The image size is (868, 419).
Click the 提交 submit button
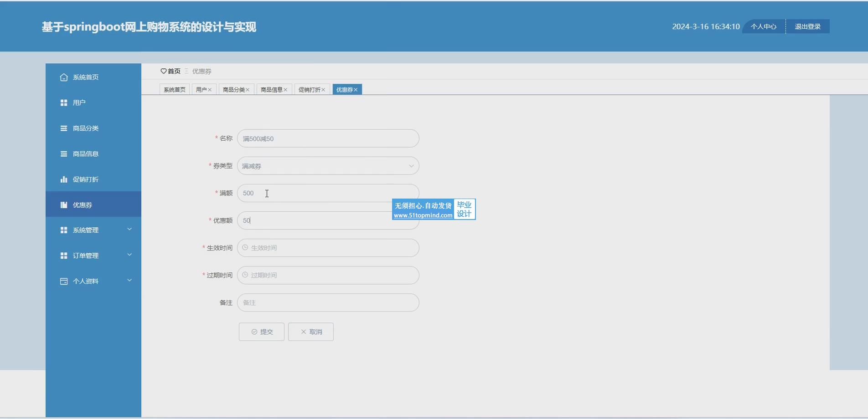coord(262,332)
